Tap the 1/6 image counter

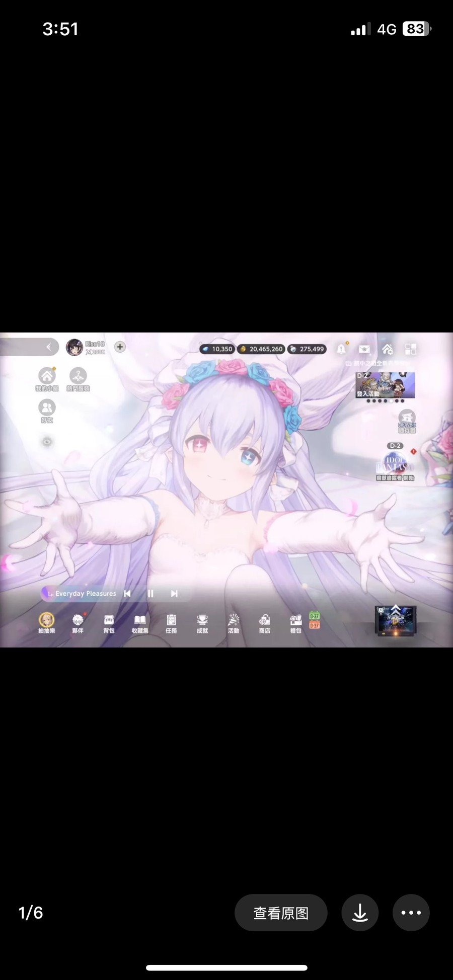coord(31,913)
